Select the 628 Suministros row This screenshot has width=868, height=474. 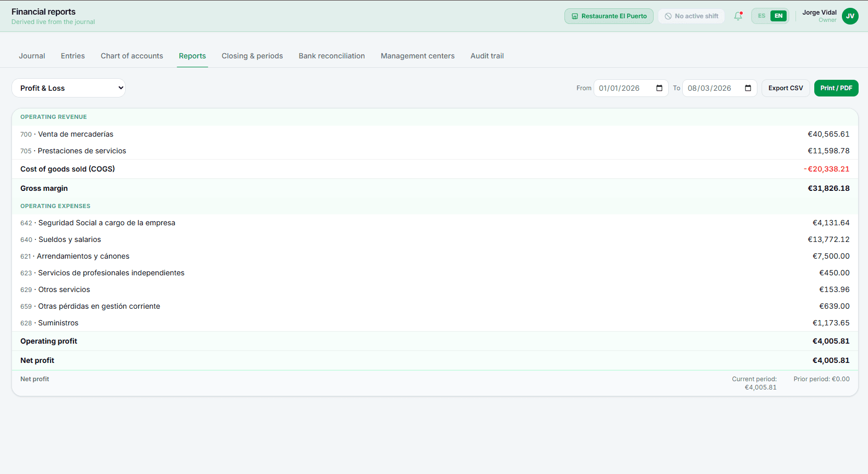pyautogui.click(x=435, y=323)
